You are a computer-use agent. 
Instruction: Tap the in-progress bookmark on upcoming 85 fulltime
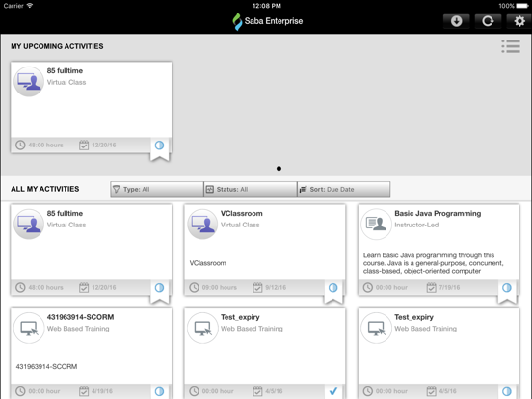[x=159, y=148]
